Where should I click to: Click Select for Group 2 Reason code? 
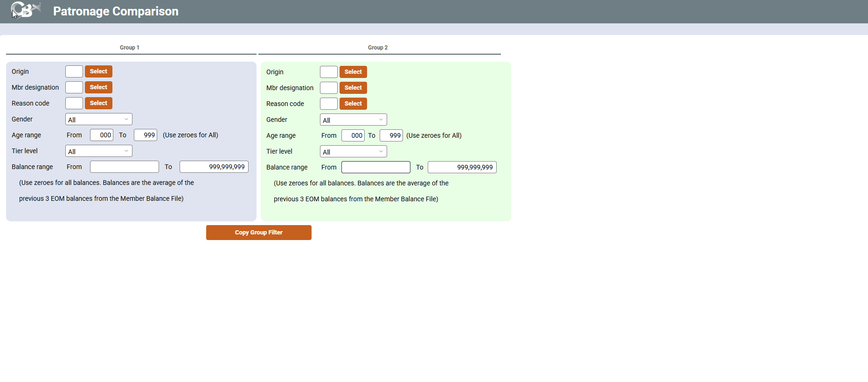[353, 104]
